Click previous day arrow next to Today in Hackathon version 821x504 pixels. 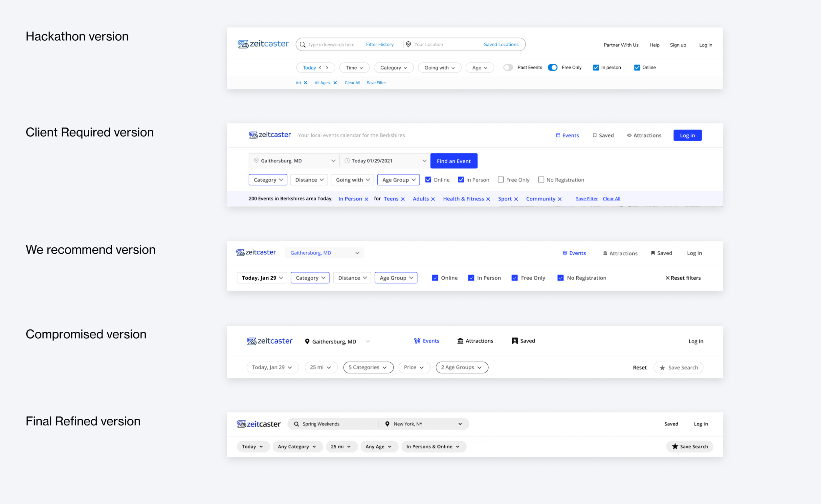tap(320, 68)
